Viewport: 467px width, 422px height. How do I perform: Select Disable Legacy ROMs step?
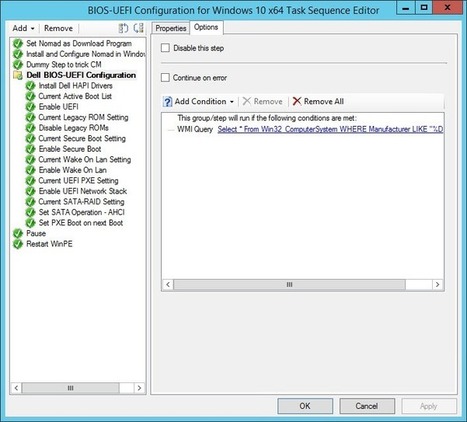click(74, 128)
